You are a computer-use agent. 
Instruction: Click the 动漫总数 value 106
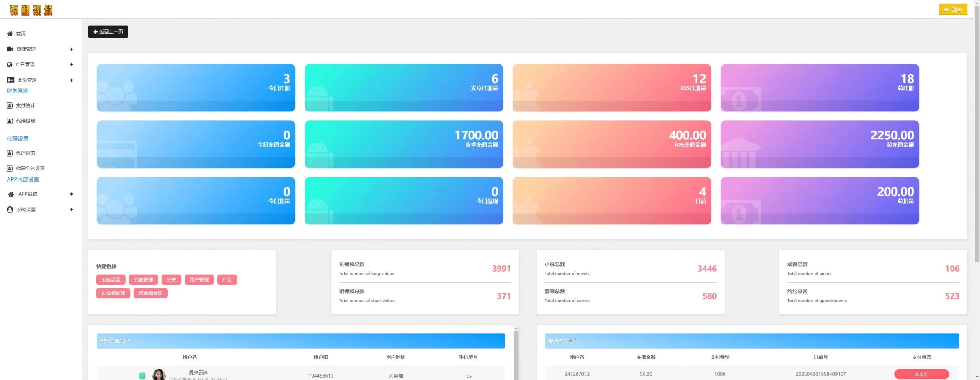pyautogui.click(x=952, y=269)
